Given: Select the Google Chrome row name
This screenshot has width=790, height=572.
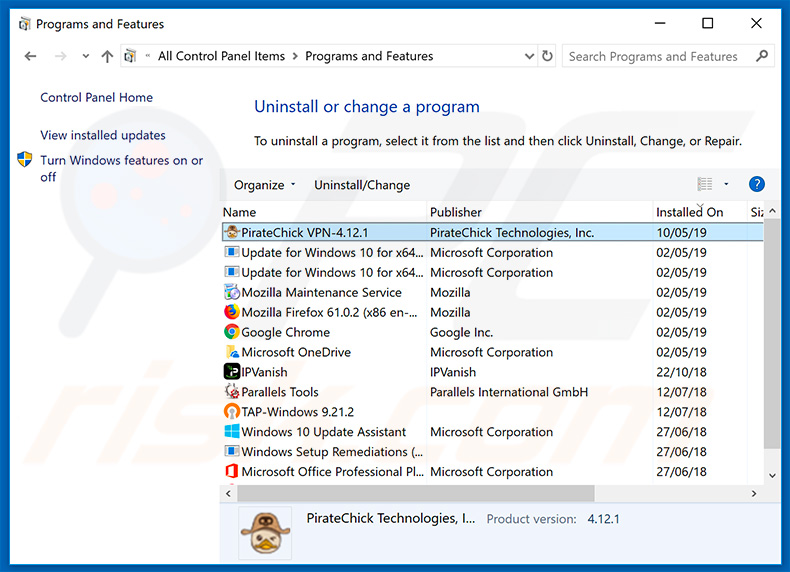Looking at the screenshot, I should click(285, 332).
